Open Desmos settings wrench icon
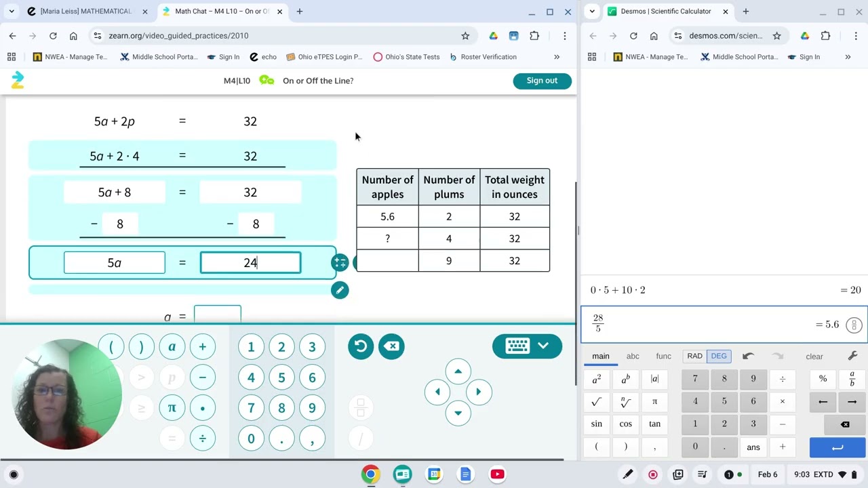Viewport: 868px width, 488px height. pyautogui.click(x=853, y=357)
